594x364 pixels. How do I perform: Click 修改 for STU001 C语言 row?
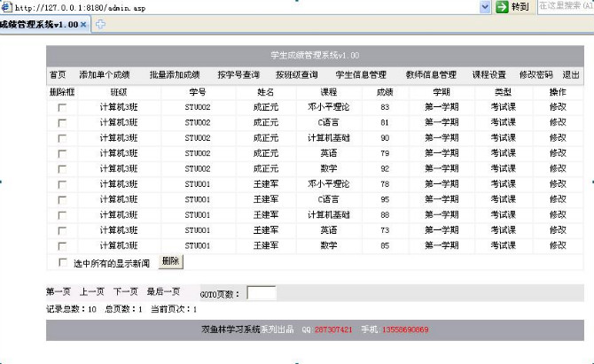tap(558, 199)
